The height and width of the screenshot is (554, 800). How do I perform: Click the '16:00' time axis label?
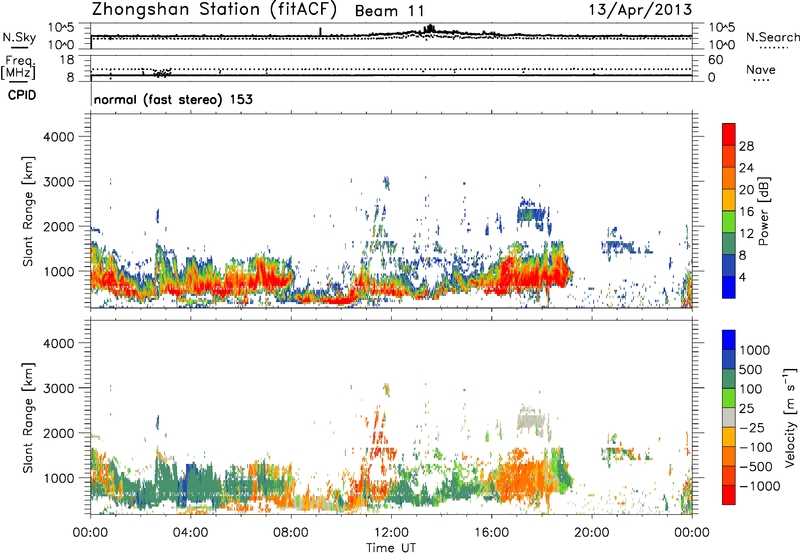click(491, 533)
